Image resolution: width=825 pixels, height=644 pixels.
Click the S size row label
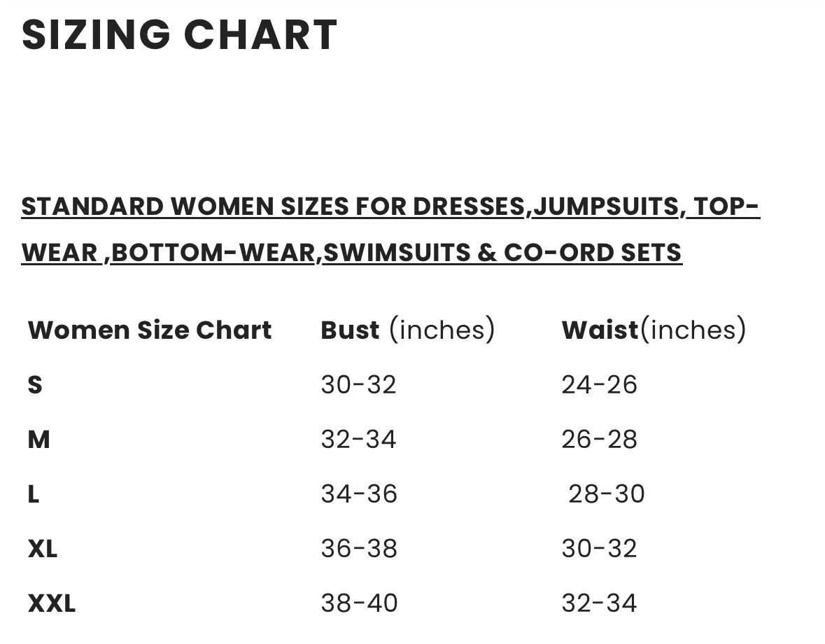click(x=35, y=384)
